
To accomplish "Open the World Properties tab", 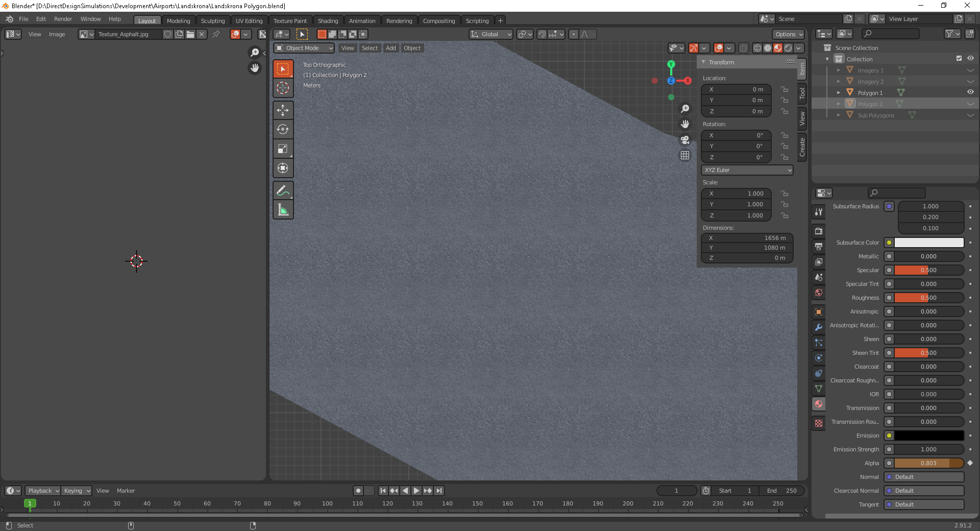I will point(819,293).
